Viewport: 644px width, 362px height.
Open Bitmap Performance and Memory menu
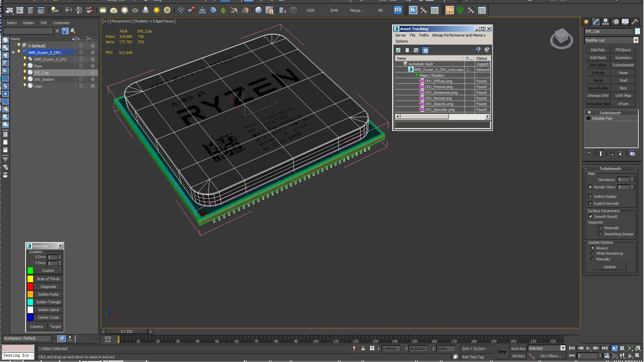(459, 35)
